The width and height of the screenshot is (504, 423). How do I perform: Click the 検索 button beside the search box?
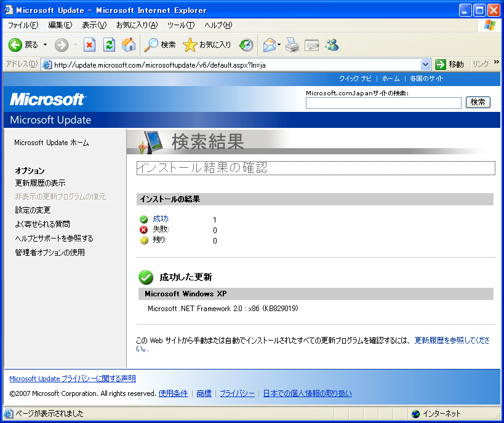(x=478, y=102)
